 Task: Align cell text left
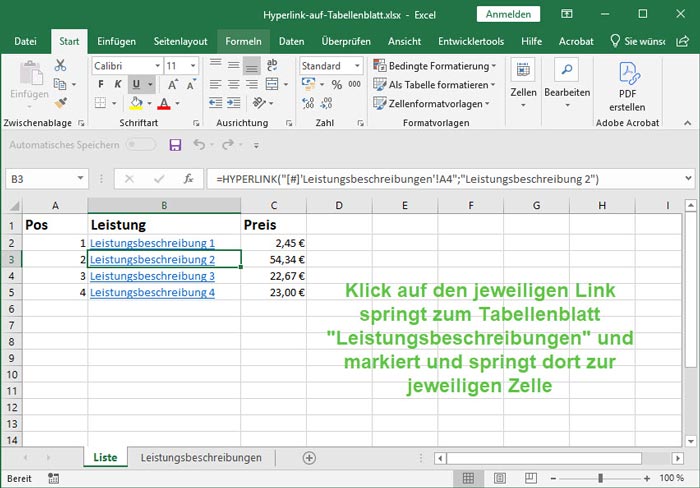[x=216, y=84]
